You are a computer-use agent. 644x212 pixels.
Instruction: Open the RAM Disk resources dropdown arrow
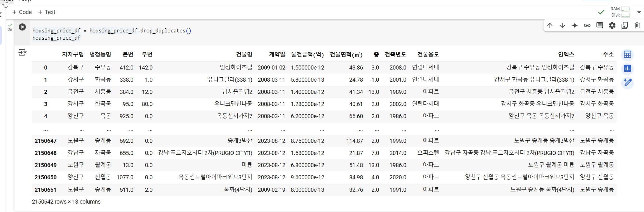639,12
